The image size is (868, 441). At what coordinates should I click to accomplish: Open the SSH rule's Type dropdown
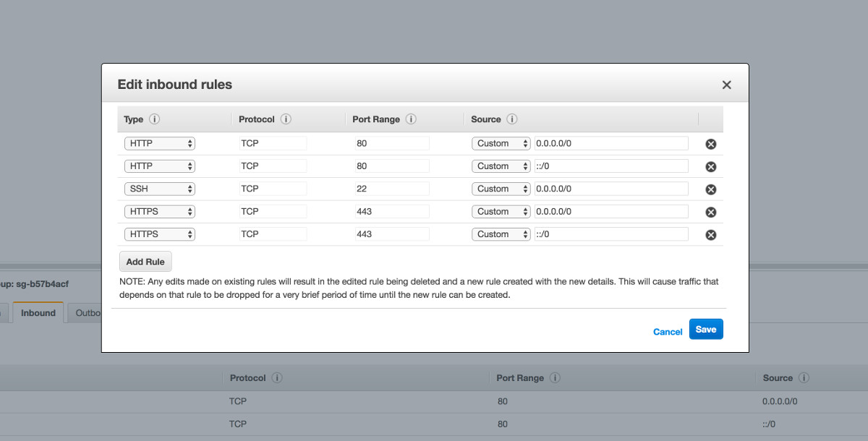tap(159, 189)
